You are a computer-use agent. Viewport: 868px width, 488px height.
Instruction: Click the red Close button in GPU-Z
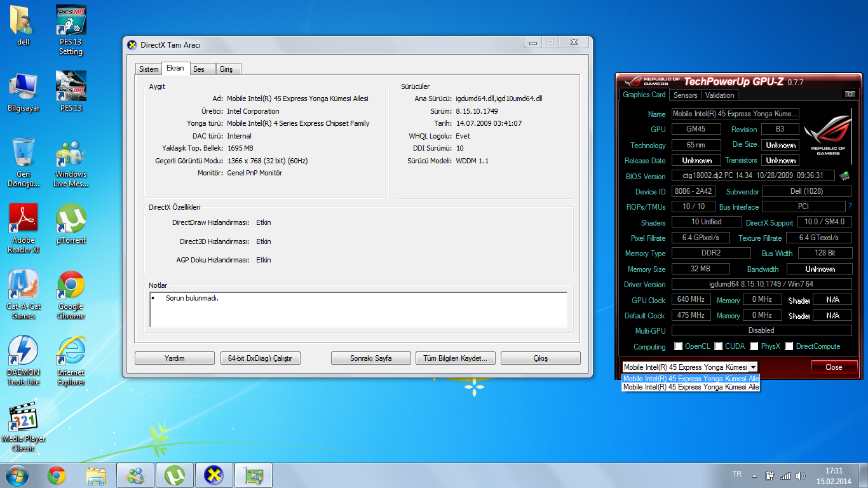(834, 367)
